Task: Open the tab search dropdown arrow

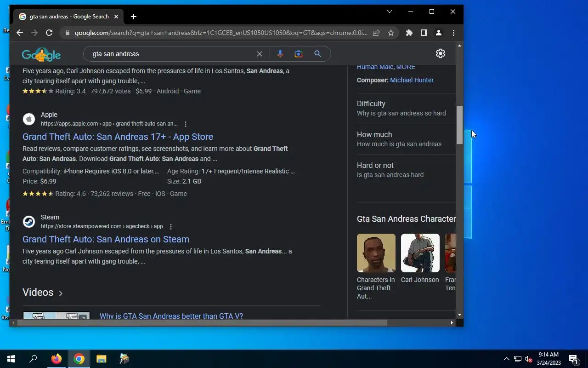Action: coord(390,11)
